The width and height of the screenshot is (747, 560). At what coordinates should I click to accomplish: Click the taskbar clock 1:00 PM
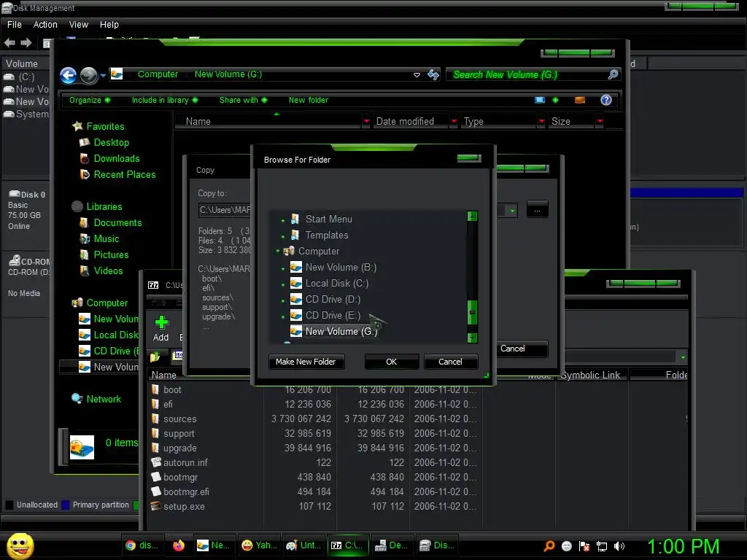683,546
